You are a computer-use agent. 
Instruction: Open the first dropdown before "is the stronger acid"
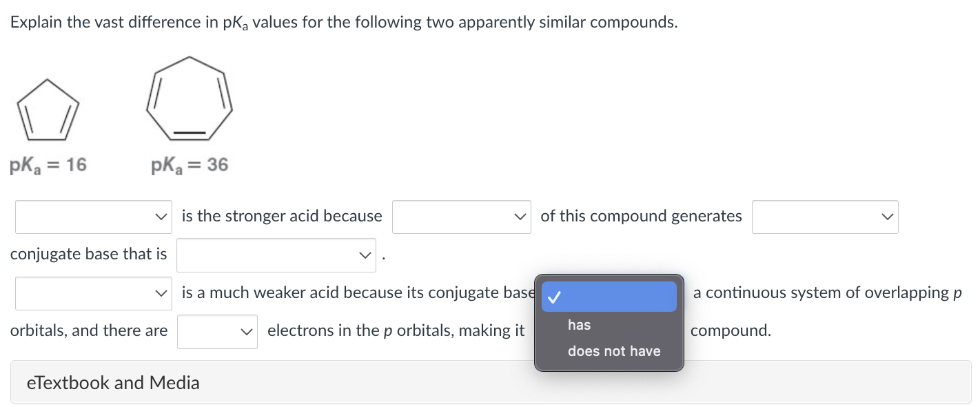click(93, 217)
